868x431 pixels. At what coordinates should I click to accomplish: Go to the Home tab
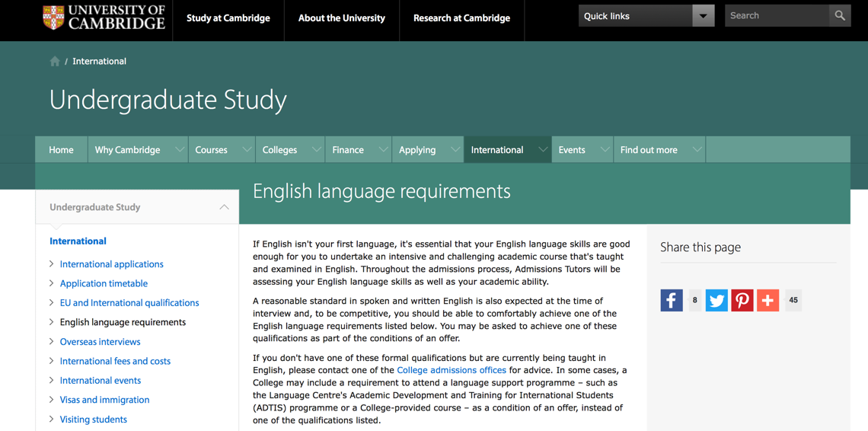(x=61, y=149)
